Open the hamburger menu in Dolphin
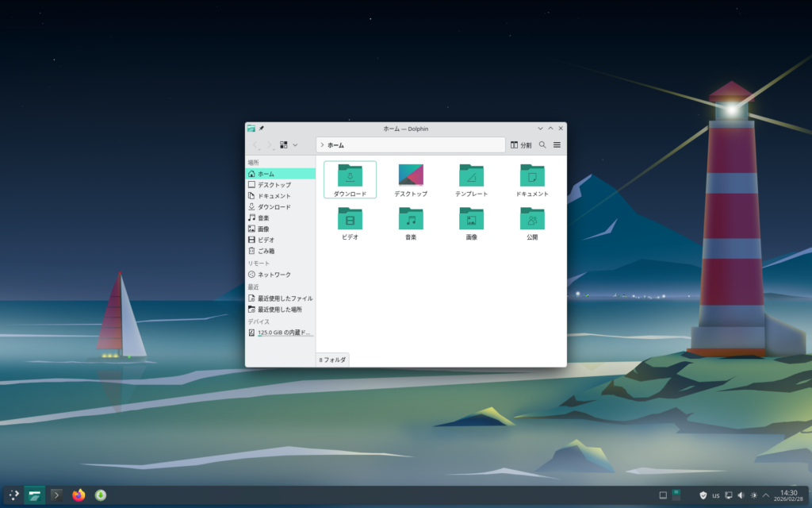The image size is (812, 508). click(x=557, y=145)
